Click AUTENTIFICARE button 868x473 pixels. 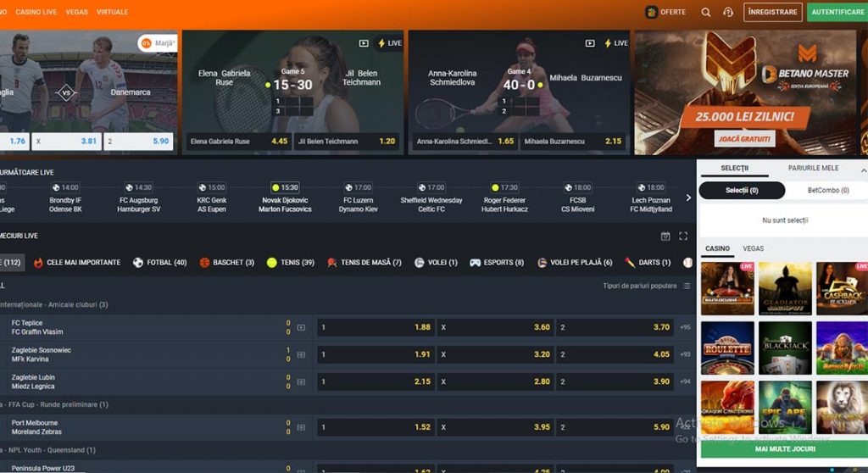(837, 12)
